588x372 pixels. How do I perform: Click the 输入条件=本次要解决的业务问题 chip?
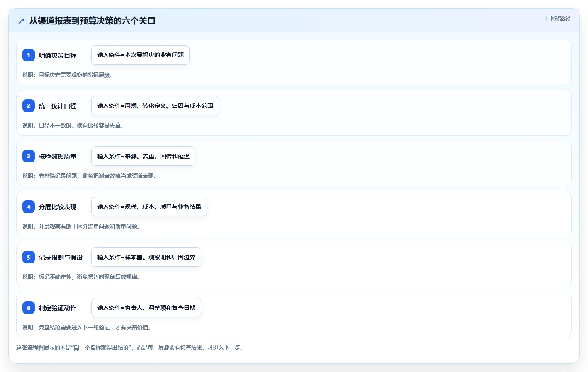(140, 55)
